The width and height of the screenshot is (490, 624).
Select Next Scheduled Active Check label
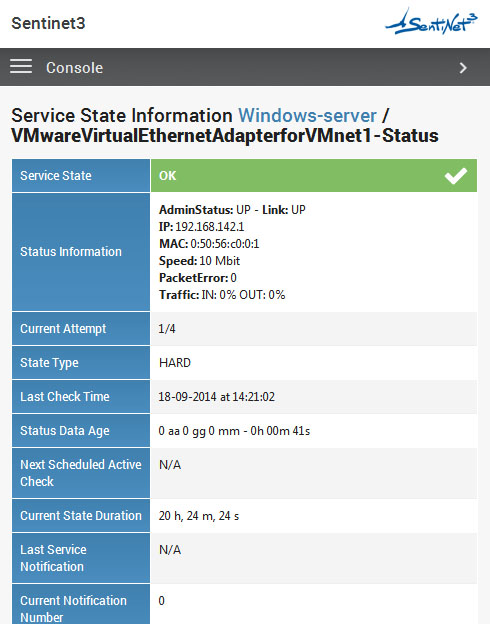[x=81, y=473]
